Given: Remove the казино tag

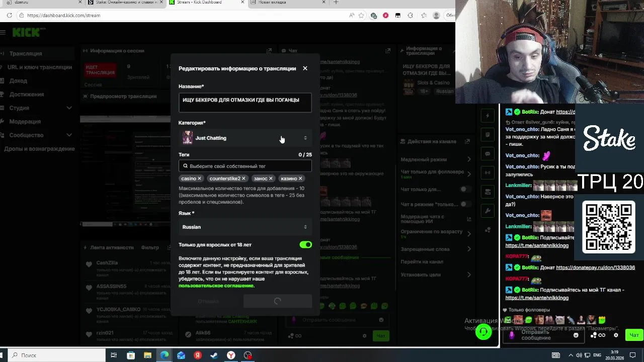Looking at the screenshot, I should [300, 178].
